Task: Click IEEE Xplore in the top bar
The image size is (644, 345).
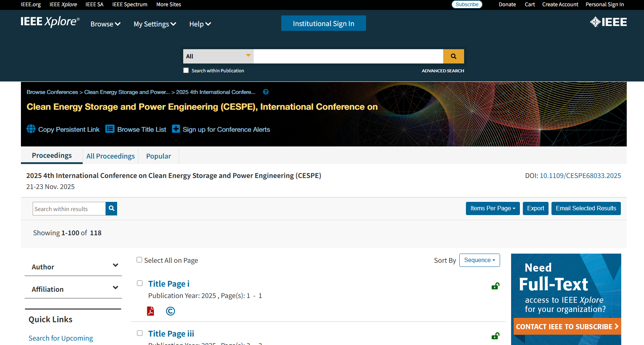Action: 63,4
